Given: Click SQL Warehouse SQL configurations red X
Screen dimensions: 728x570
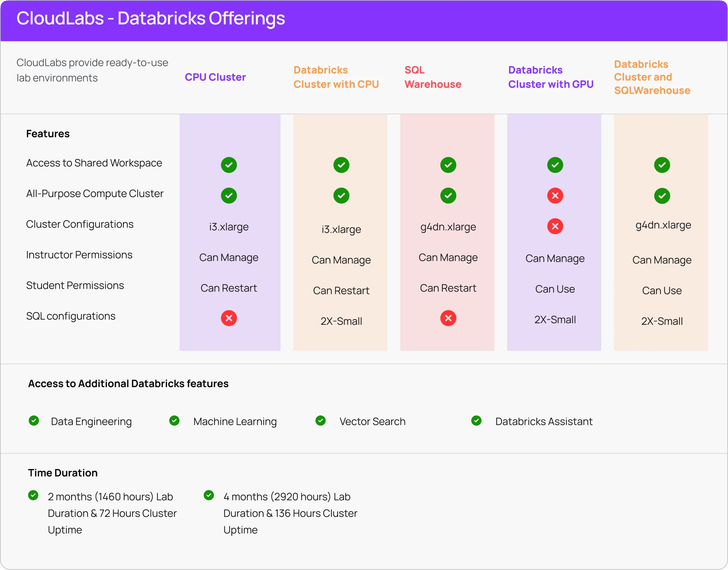Looking at the screenshot, I should click(x=448, y=318).
